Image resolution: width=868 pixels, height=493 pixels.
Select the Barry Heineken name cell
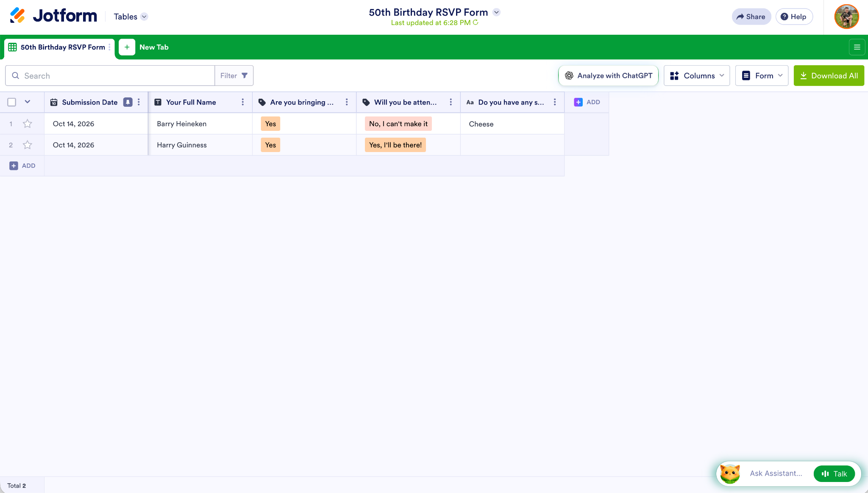click(200, 124)
